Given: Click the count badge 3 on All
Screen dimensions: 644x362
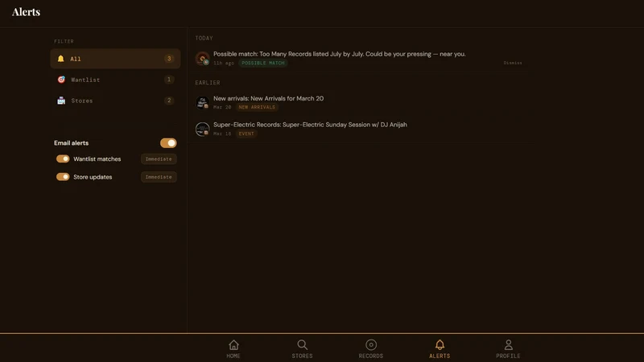Looking at the screenshot, I should 169,59.
